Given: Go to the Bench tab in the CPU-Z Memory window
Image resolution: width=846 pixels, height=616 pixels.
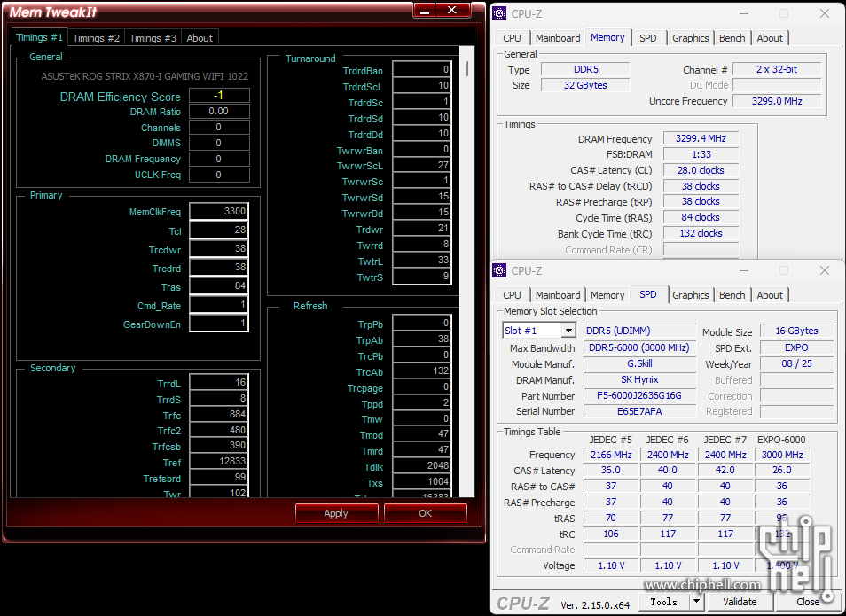Looking at the screenshot, I should [732, 38].
